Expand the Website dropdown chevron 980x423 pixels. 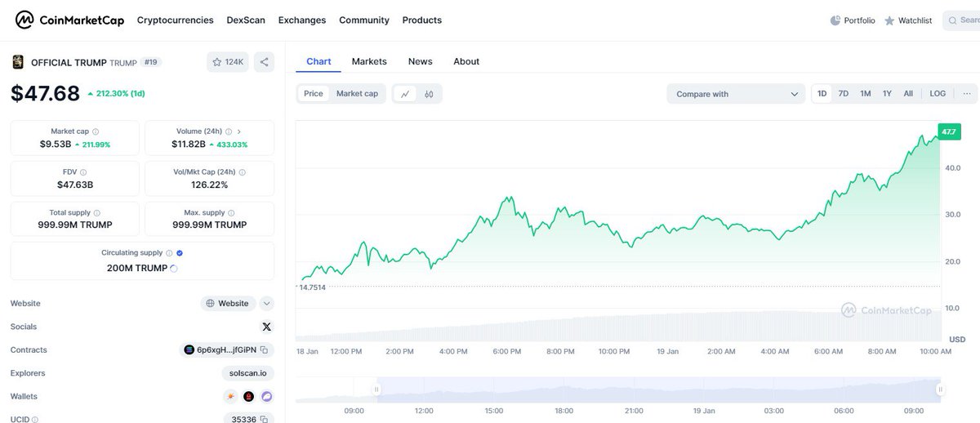tap(266, 304)
